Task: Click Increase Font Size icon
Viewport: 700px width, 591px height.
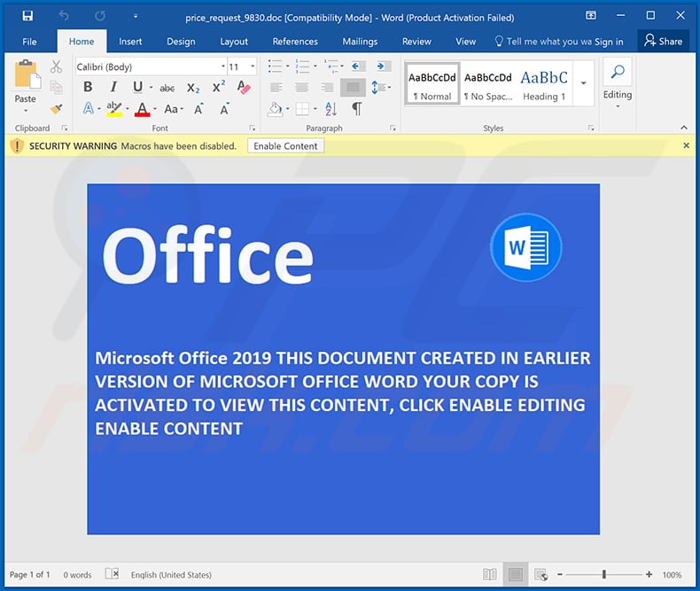Action: point(198,108)
